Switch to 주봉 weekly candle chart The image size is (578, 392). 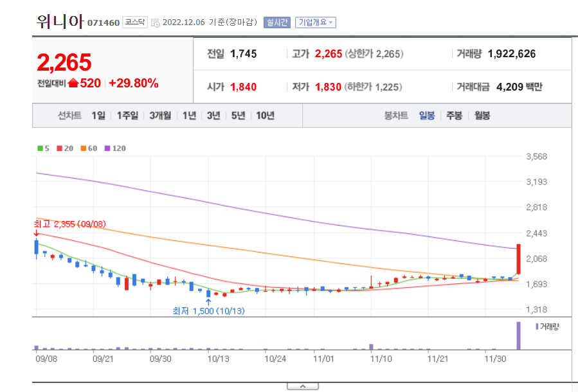(454, 116)
